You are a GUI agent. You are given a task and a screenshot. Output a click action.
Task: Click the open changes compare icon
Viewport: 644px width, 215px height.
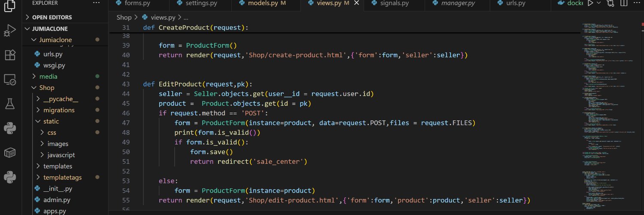[x=611, y=3]
